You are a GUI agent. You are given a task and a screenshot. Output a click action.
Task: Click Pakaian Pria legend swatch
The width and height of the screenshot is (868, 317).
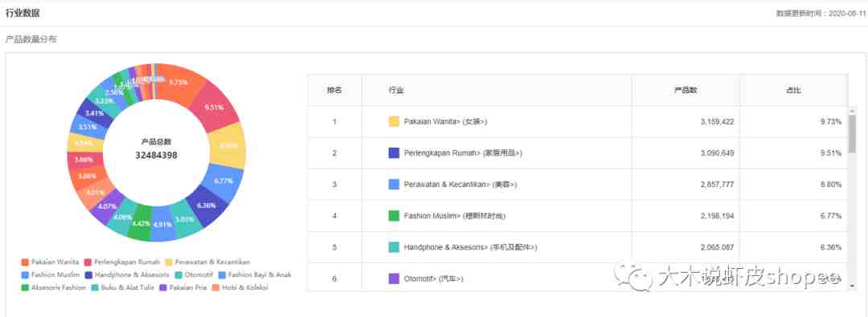tap(163, 287)
